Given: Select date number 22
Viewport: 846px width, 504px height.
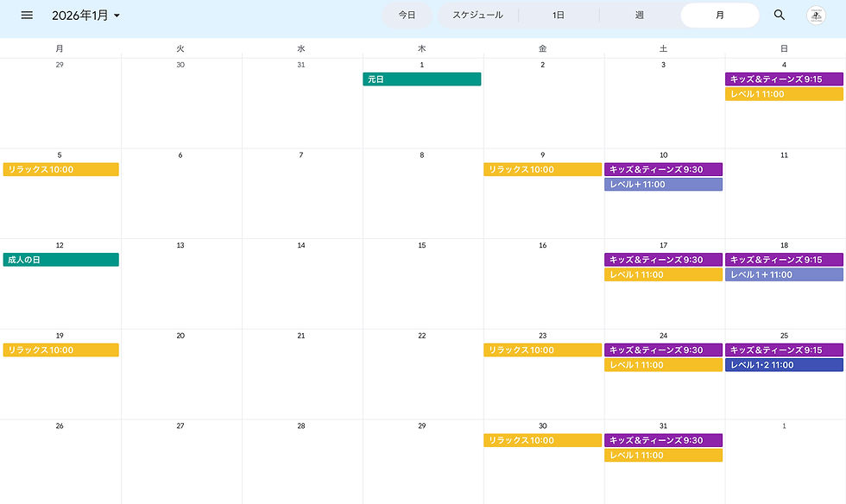Looking at the screenshot, I should pos(422,336).
